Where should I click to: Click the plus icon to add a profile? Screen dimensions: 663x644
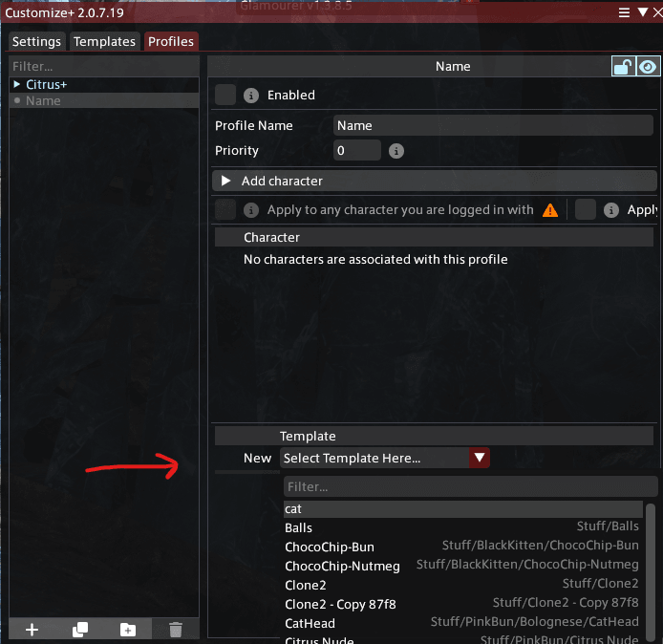pyautogui.click(x=32, y=630)
